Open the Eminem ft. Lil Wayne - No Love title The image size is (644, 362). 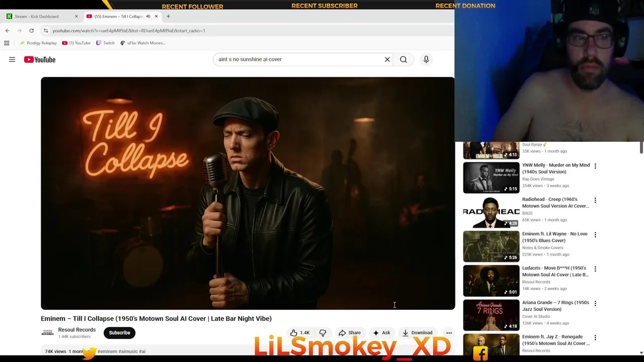[x=555, y=237]
